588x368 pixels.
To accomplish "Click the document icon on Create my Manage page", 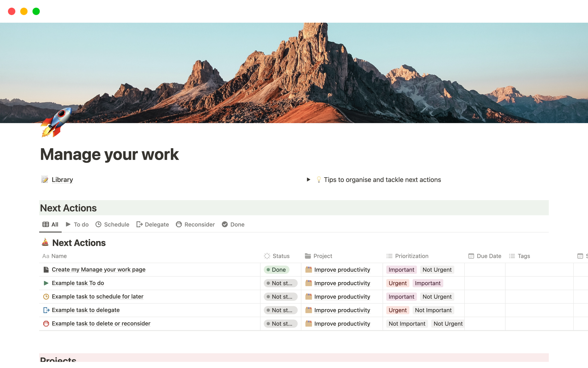I will click(46, 270).
